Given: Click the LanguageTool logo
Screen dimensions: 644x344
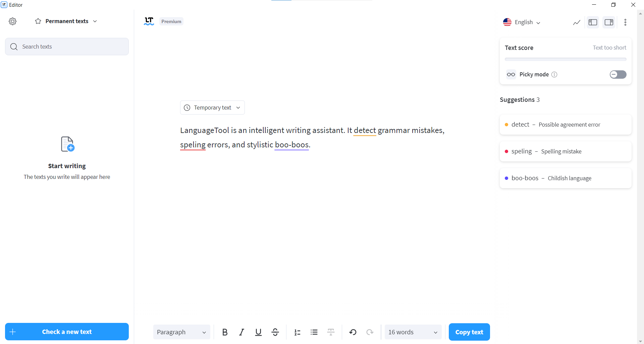Looking at the screenshot, I should (x=149, y=21).
